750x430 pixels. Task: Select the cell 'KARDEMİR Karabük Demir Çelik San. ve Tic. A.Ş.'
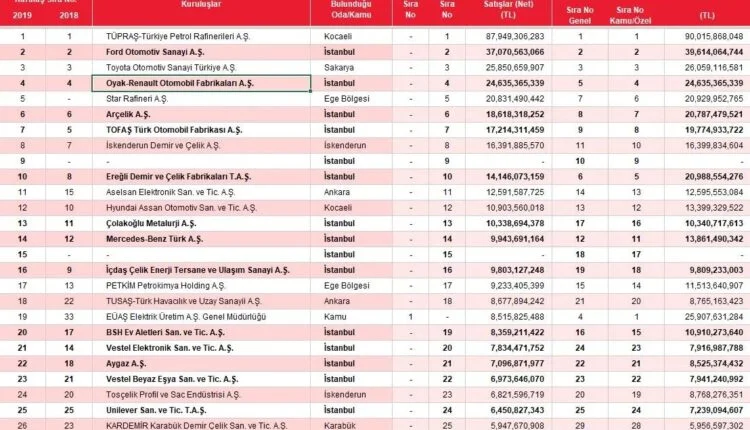point(201,425)
